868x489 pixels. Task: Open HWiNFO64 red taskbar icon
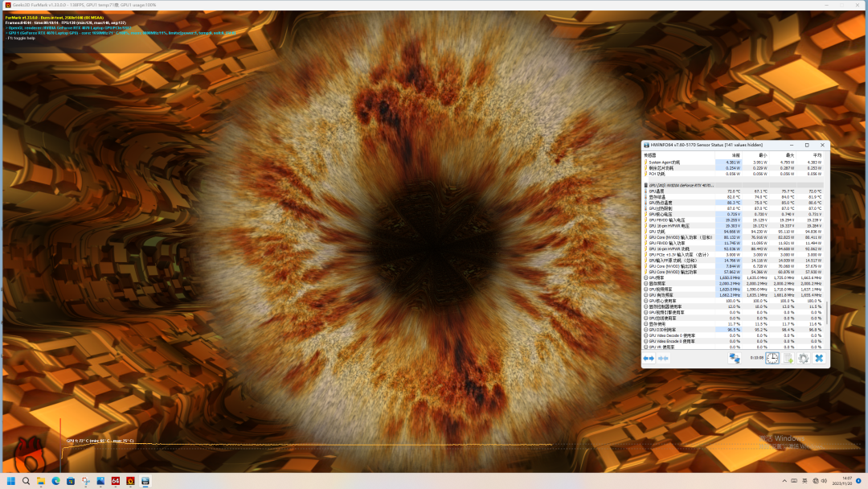click(115, 481)
